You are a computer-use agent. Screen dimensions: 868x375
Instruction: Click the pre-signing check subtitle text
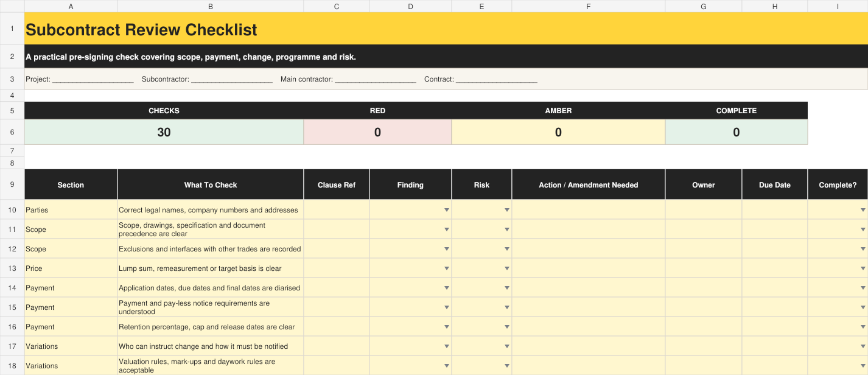[x=191, y=57]
